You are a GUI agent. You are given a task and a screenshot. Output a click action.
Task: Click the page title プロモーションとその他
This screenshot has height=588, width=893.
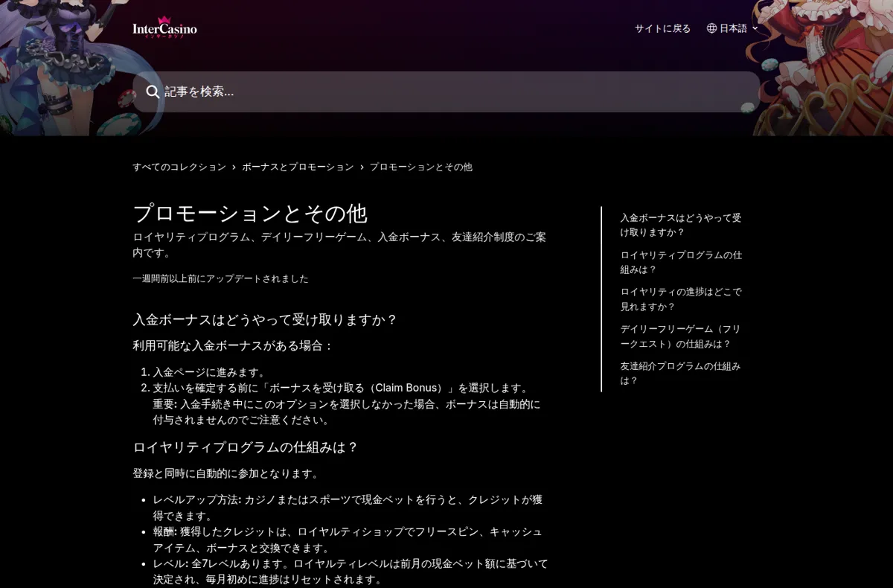[250, 213]
